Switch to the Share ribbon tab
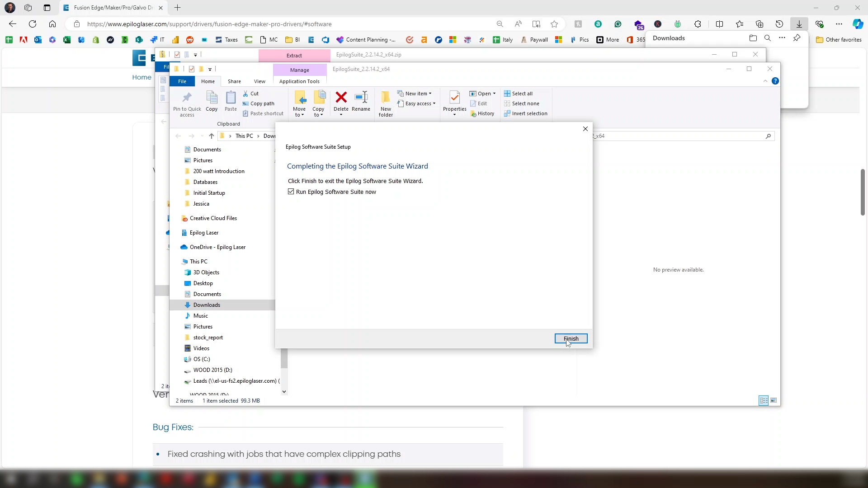868x488 pixels. [x=234, y=81]
